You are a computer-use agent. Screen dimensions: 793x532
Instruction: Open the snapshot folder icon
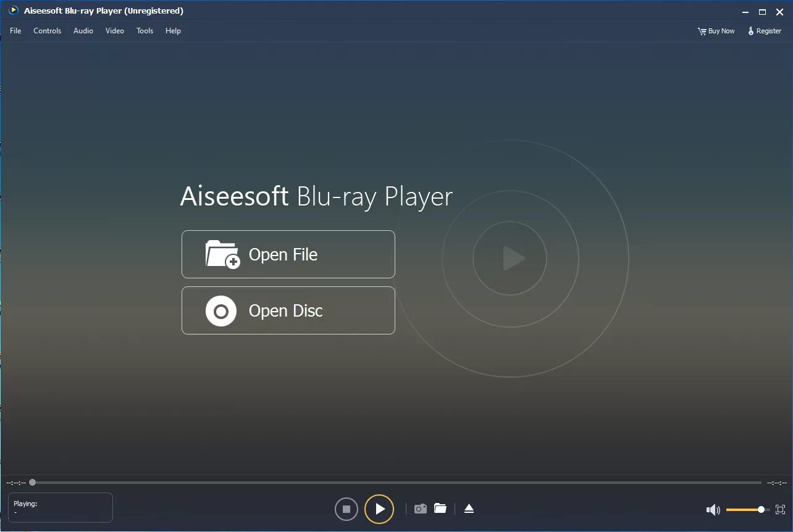[x=440, y=509]
